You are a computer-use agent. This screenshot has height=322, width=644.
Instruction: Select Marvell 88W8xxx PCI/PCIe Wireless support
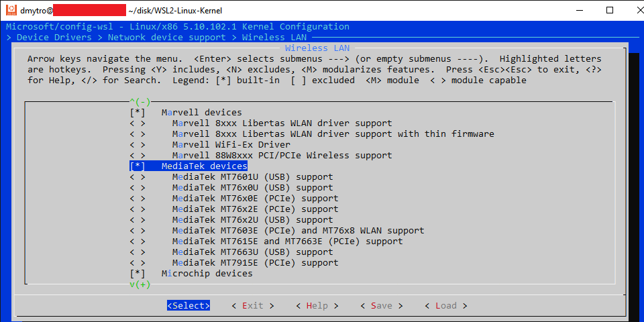tap(282, 156)
